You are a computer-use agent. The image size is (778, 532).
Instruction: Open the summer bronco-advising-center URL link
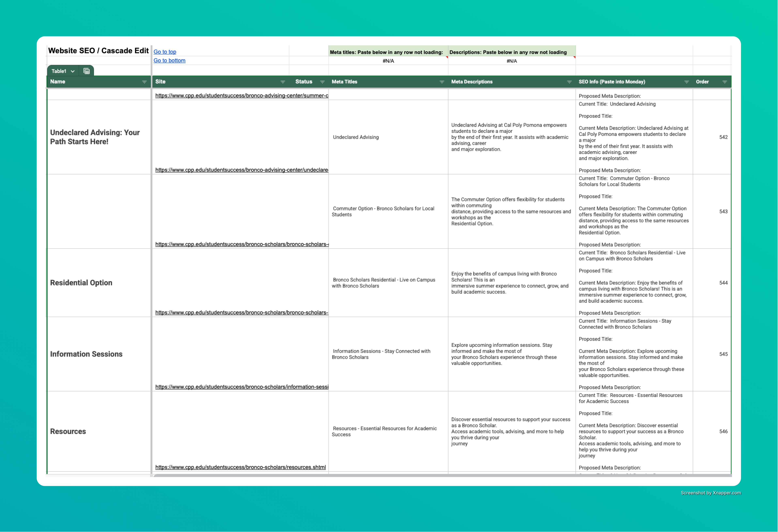(x=242, y=95)
